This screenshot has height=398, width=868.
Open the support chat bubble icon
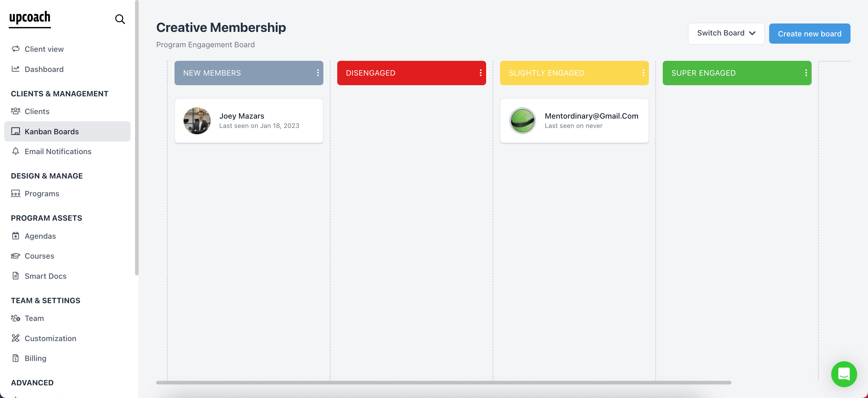coord(844,374)
